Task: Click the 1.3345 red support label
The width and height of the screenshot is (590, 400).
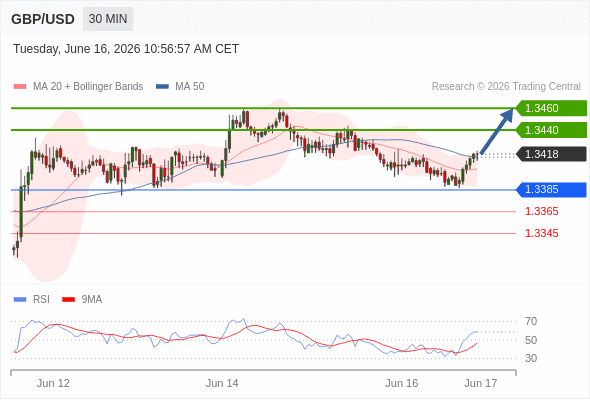Action: (x=542, y=233)
